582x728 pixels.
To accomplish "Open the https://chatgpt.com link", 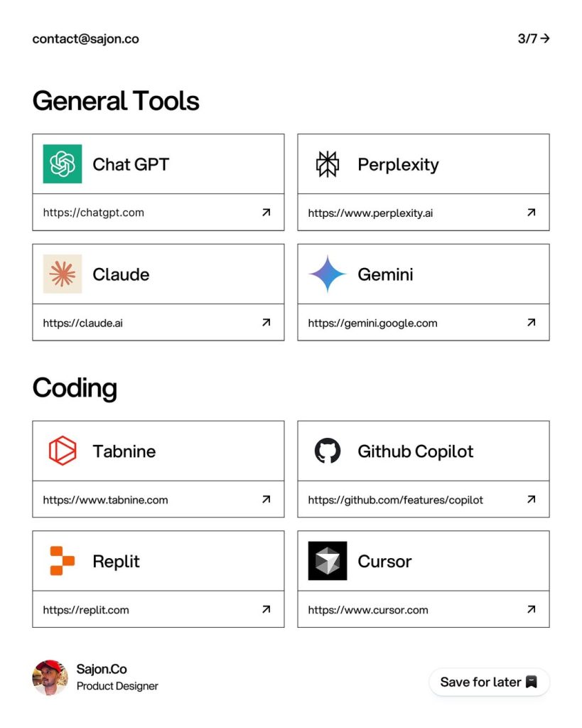I will click(x=94, y=213).
